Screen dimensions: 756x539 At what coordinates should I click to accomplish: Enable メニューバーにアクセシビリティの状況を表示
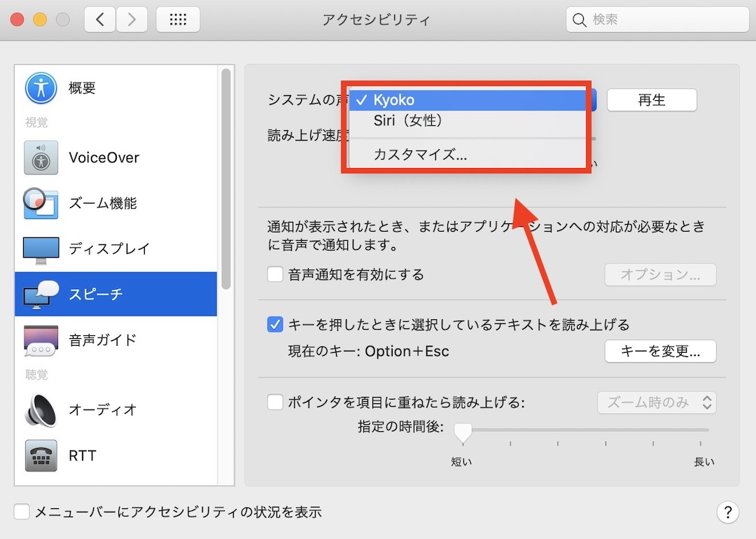point(21,512)
